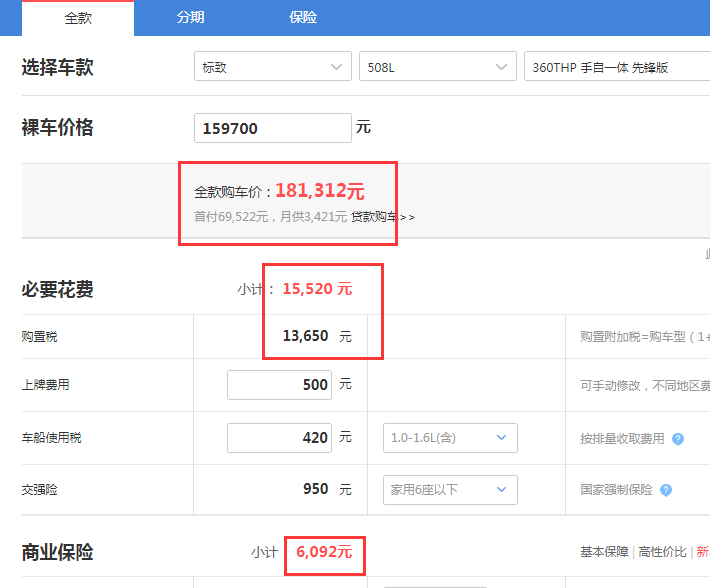Click the 必要花费 section heading
710x588 pixels.
[58, 289]
